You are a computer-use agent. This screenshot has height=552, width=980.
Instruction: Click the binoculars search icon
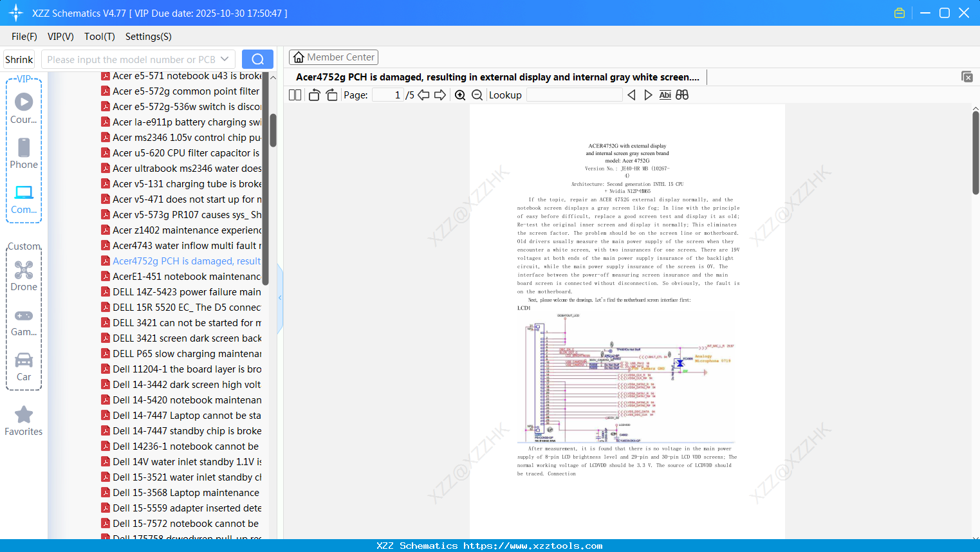coord(682,95)
